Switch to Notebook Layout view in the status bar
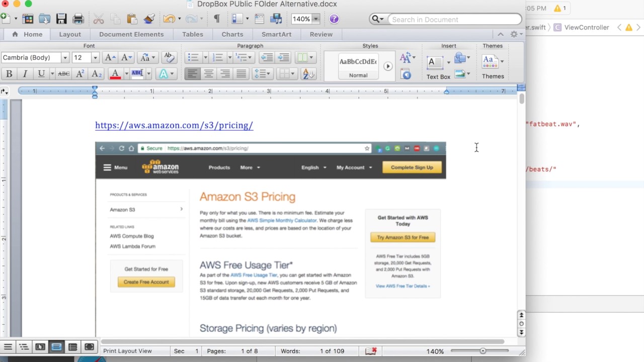This screenshot has width=644, height=362. [x=73, y=347]
